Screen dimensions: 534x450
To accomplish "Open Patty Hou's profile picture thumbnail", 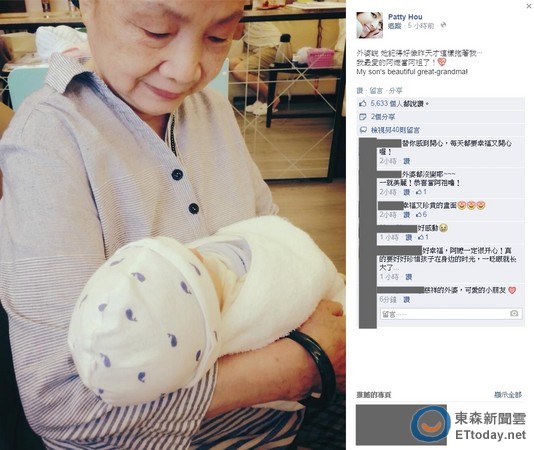I will pos(369,25).
